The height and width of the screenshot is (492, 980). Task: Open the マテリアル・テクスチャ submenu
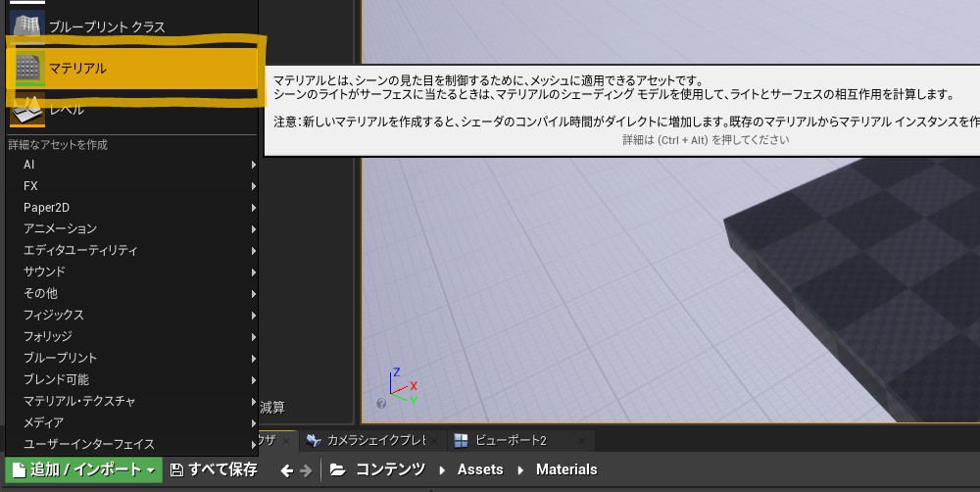click(x=132, y=401)
